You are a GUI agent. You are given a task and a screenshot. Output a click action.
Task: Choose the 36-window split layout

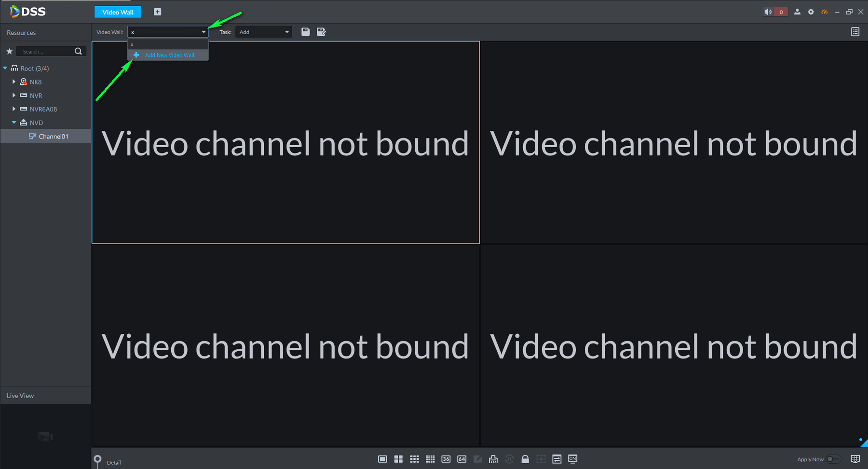[x=446, y=459]
